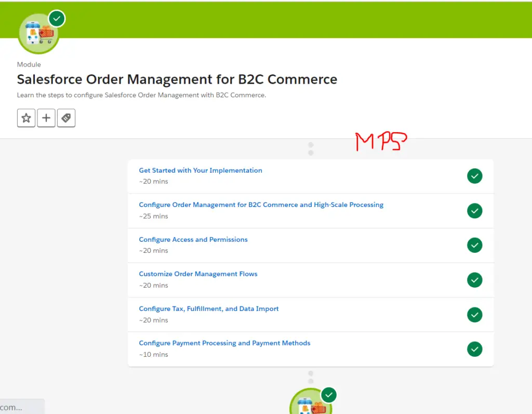Click the dotted handle above the unit list
532x414 pixels.
[x=310, y=148]
